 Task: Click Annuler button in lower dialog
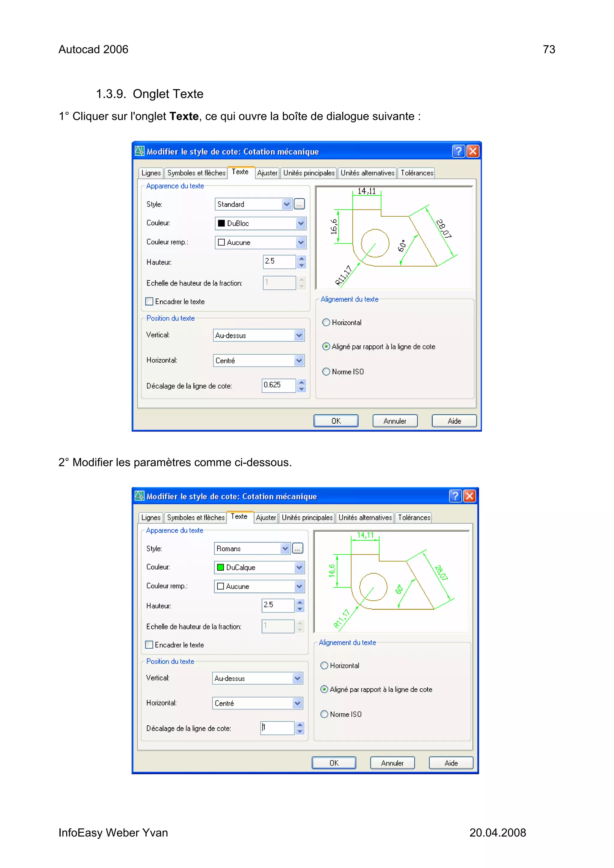point(392,763)
